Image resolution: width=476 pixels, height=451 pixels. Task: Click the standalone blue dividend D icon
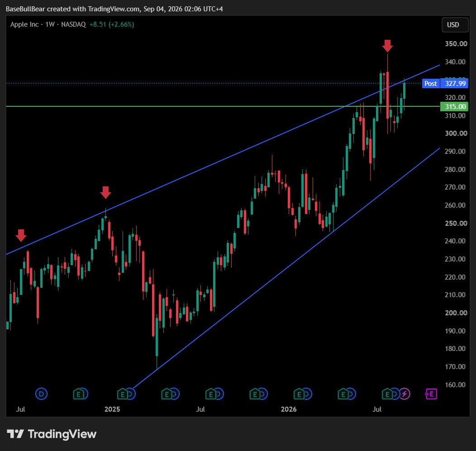(41, 394)
